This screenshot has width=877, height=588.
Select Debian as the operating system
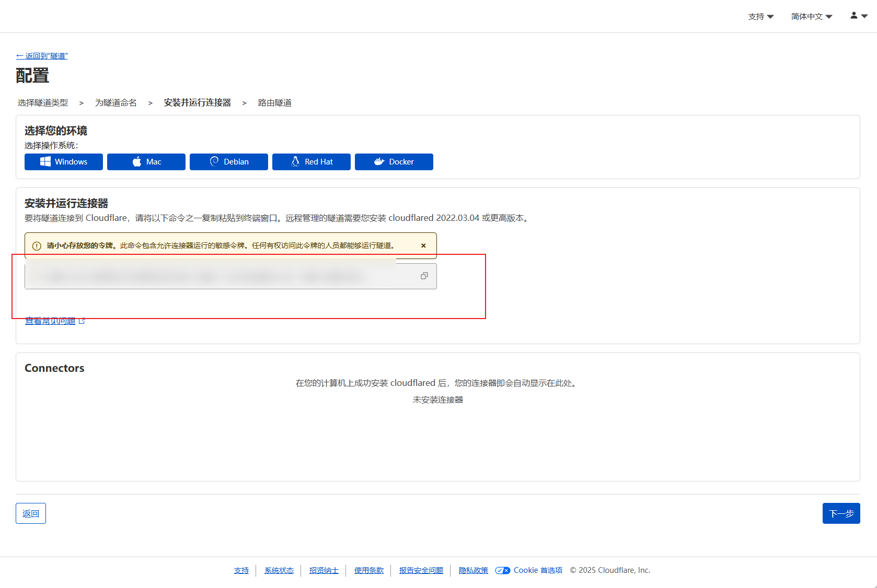tap(229, 162)
